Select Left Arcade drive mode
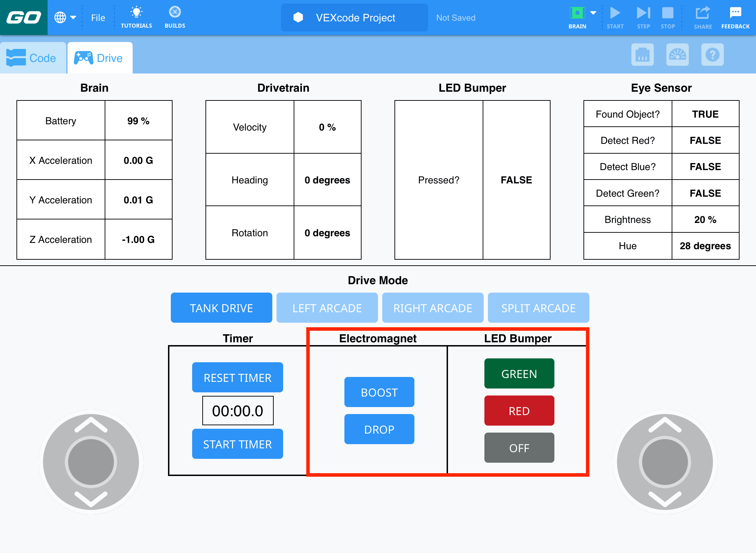756x553 pixels. click(x=327, y=308)
